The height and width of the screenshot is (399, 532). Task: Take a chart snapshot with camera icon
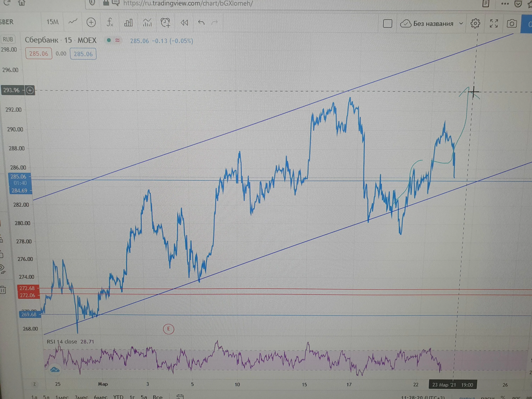(x=512, y=24)
